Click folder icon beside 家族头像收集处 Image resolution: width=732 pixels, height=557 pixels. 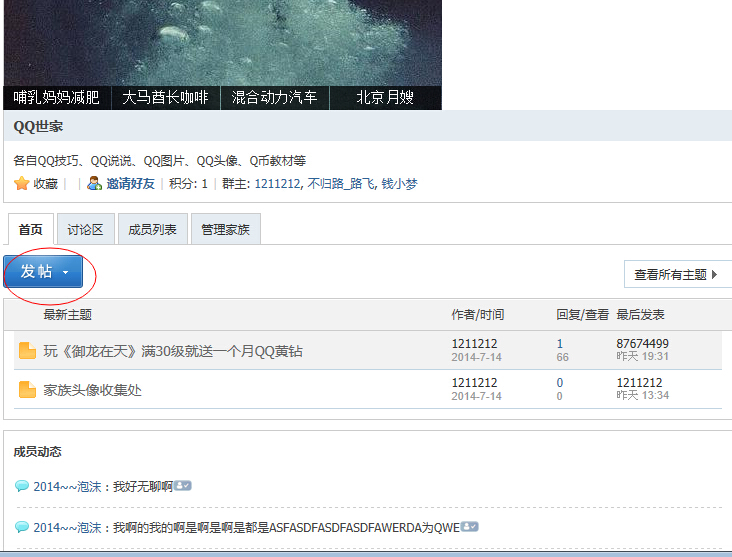[28, 389]
